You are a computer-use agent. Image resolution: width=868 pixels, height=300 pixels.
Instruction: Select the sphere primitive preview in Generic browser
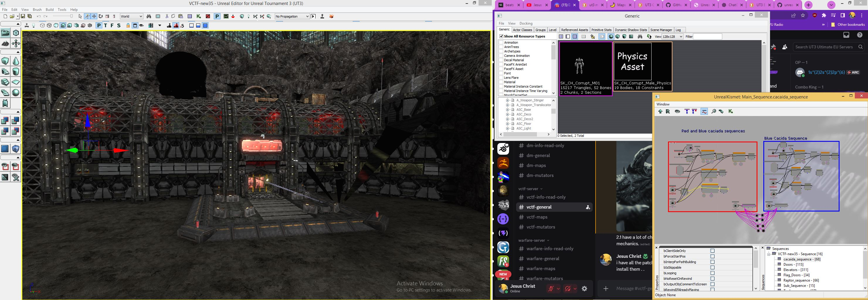[611, 36]
